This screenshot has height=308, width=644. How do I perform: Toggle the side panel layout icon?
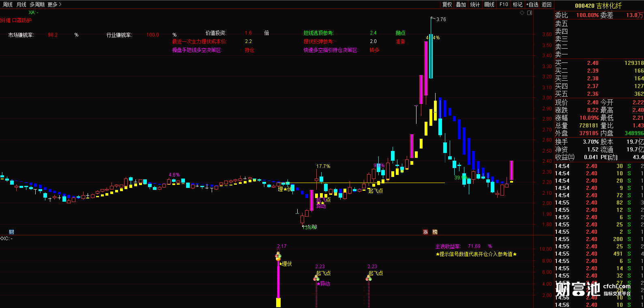(x=529, y=13)
